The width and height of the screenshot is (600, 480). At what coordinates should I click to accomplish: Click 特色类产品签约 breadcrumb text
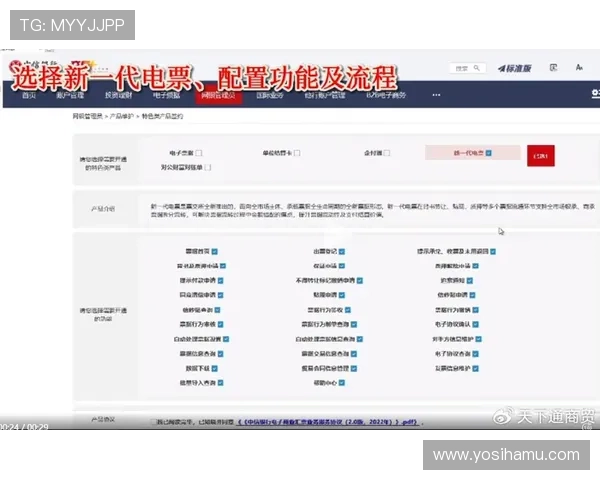tap(162, 116)
